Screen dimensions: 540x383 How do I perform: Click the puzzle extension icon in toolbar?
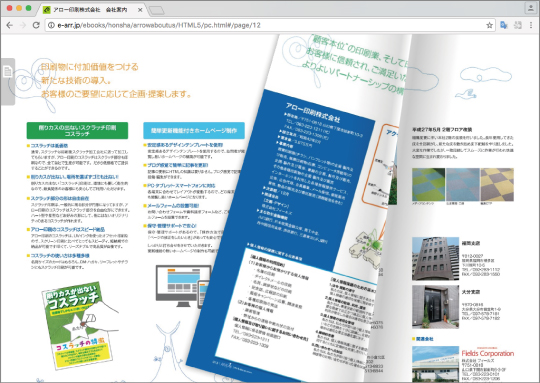[x=518, y=25]
